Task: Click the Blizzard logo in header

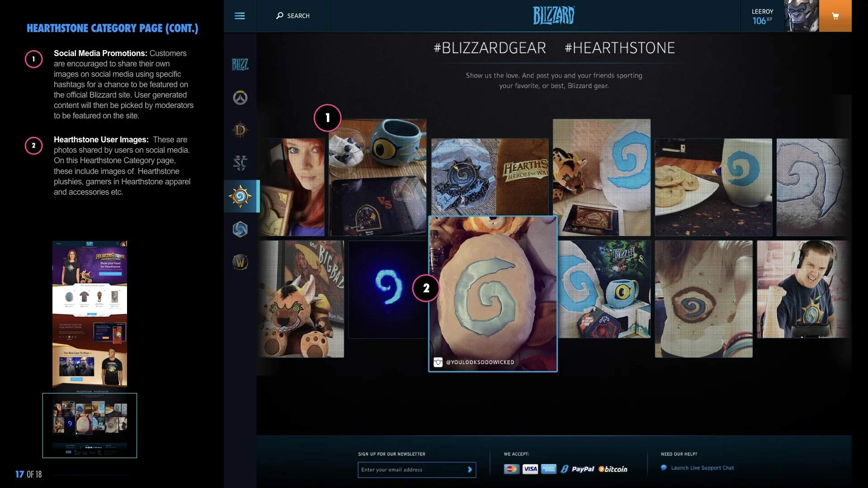Action: (553, 16)
